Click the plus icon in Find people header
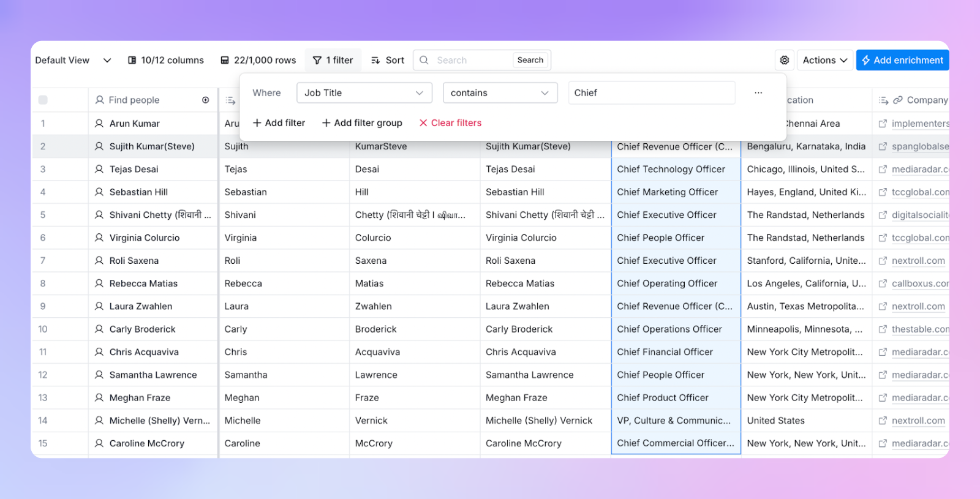This screenshot has height=499, width=980. (206, 100)
